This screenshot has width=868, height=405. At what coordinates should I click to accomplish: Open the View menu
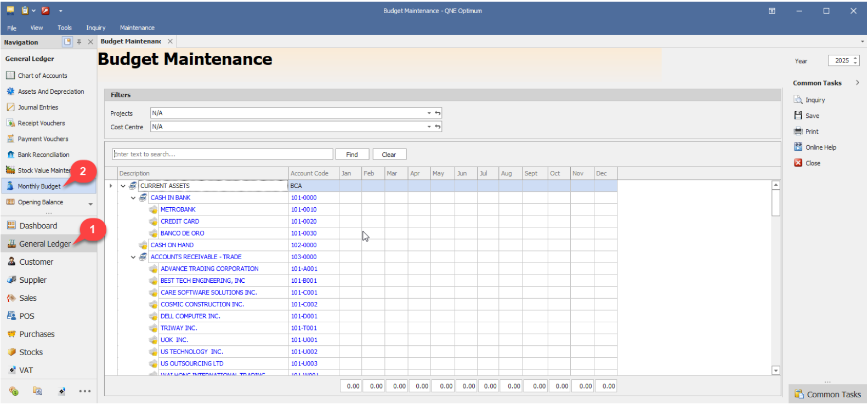(36, 28)
